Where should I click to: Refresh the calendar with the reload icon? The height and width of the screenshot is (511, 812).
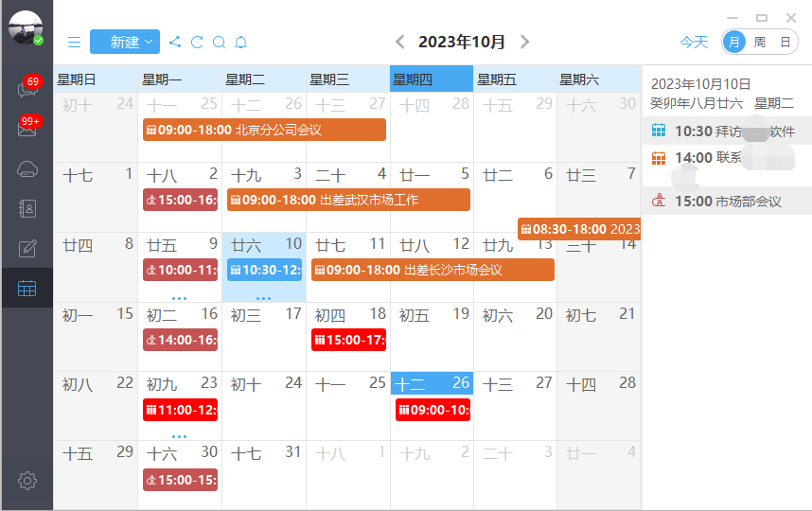pos(197,42)
